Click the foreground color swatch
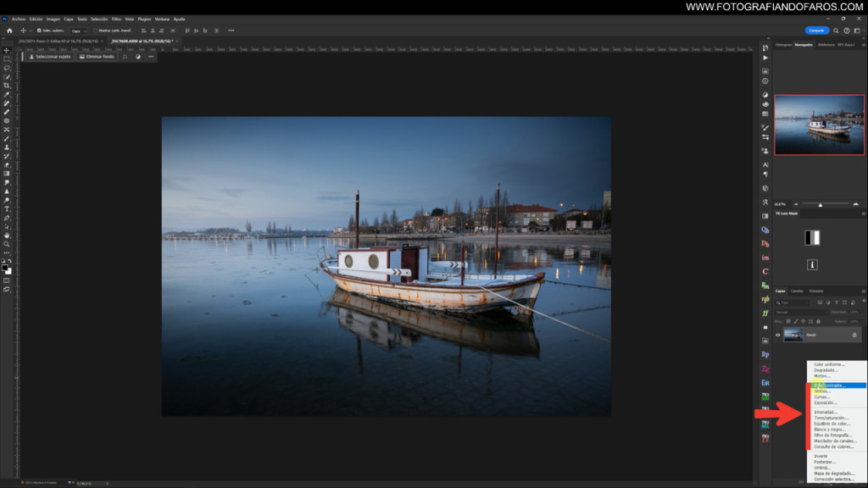Viewport: 868px width, 488px height. tap(5, 268)
